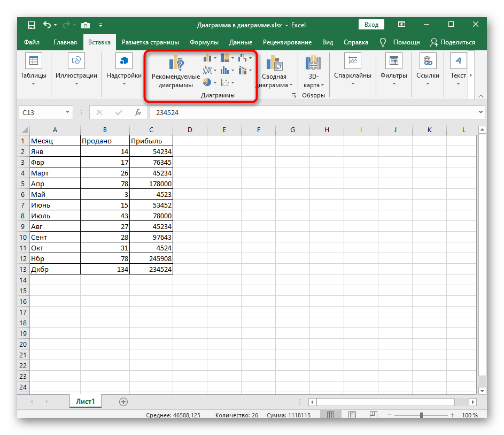Image resolution: width=504 pixels, height=435 pixels.
Task: Click Поделиться share button
Action: pos(452,42)
